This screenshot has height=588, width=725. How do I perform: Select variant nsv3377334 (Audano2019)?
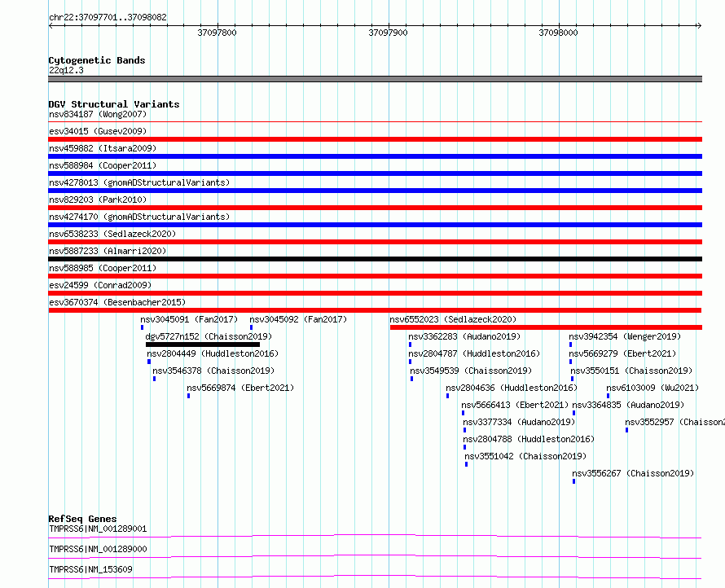tap(519, 422)
